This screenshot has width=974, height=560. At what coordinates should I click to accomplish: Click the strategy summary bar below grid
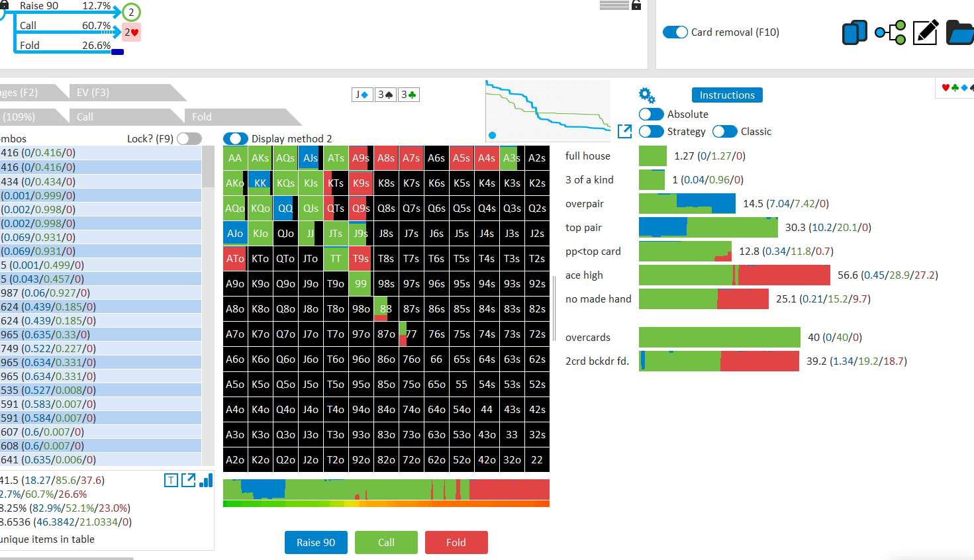(x=386, y=489)
